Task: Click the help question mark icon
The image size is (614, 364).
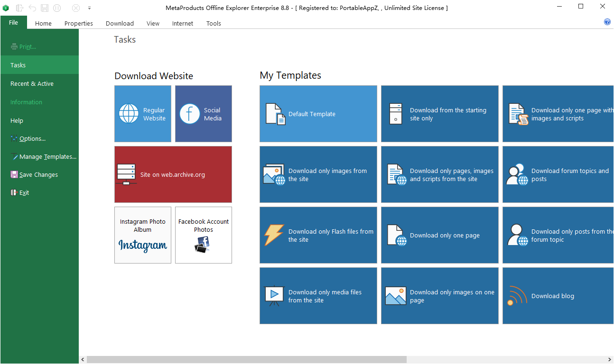Action: 607,22
